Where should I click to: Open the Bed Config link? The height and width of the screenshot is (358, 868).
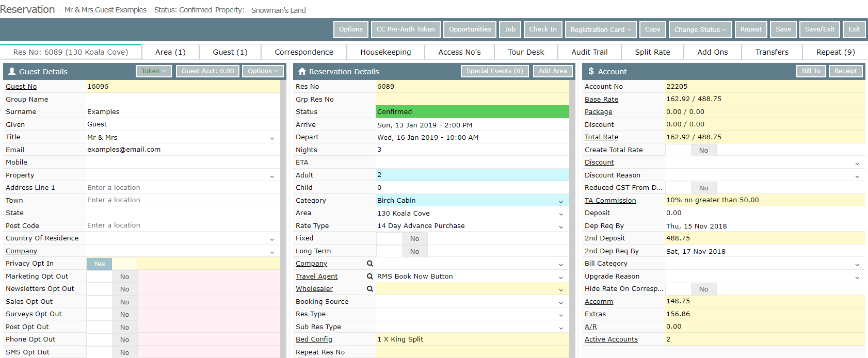[x=314, y=339]
